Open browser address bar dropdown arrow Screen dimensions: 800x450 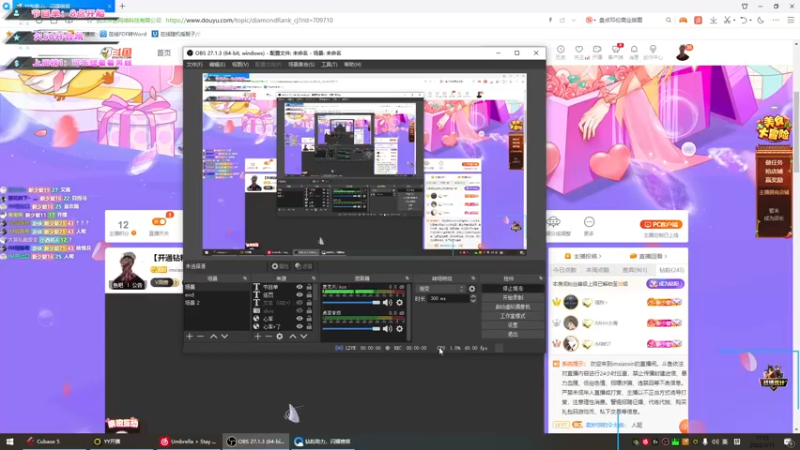click(573, 20)
